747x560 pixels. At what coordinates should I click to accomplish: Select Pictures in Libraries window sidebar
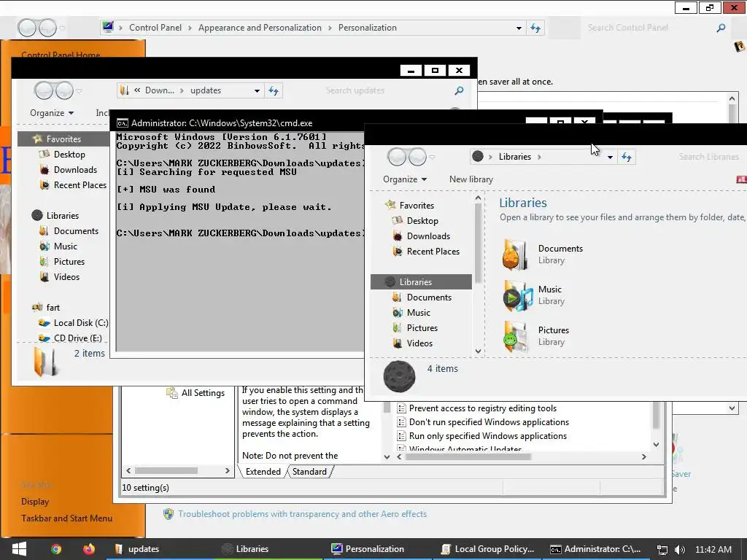(x=422, y=327)
